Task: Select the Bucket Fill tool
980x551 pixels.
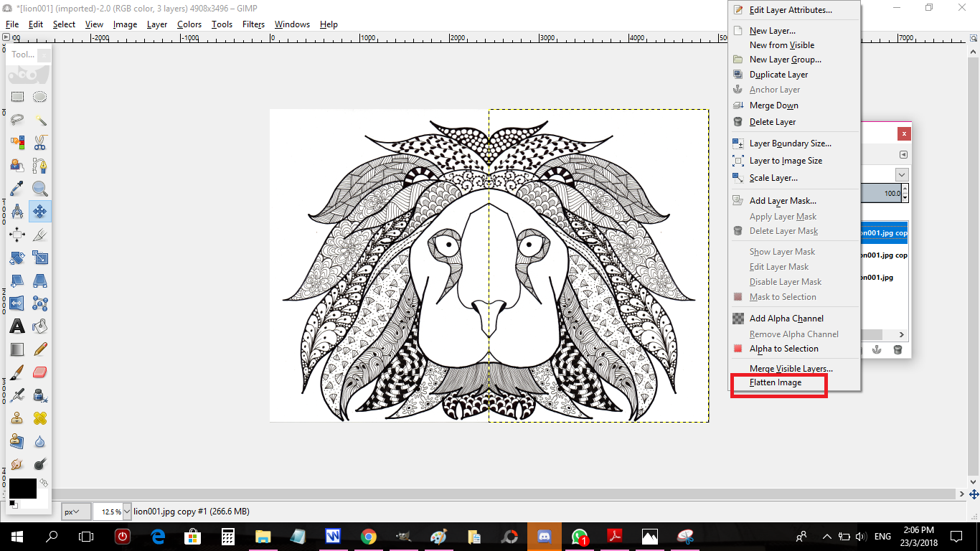Action: [40, 326]
